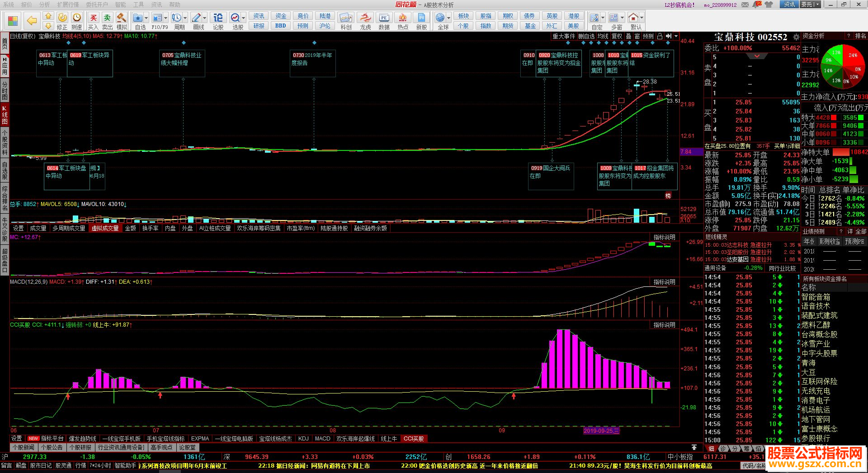Click the 卖出 sell icon
This screenshot has height=473, width=868.
pyautogui.click(x=107, y=18)
